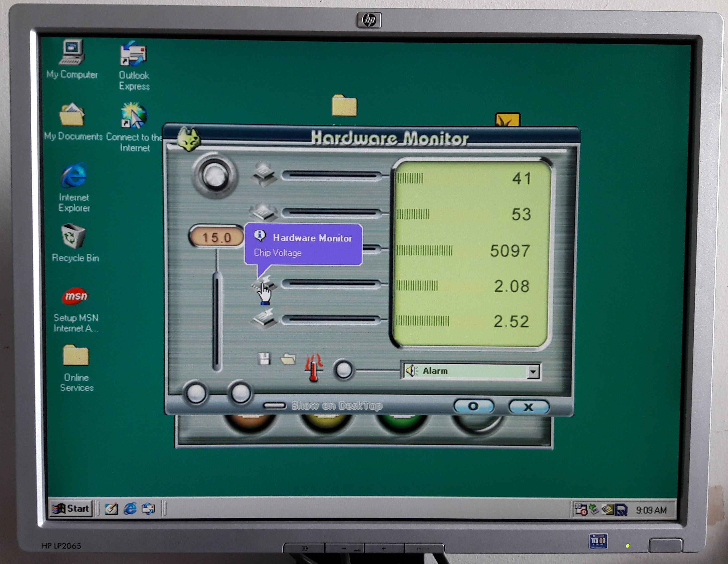Click the O confirm button
This screenshot has height=564, width=728.
tap(474, 406)
